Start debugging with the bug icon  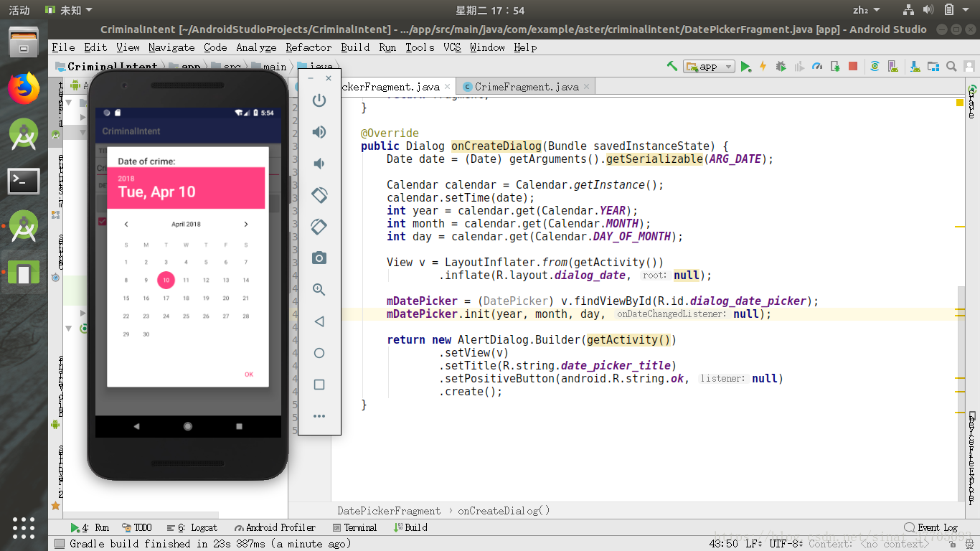pos(780,66)
